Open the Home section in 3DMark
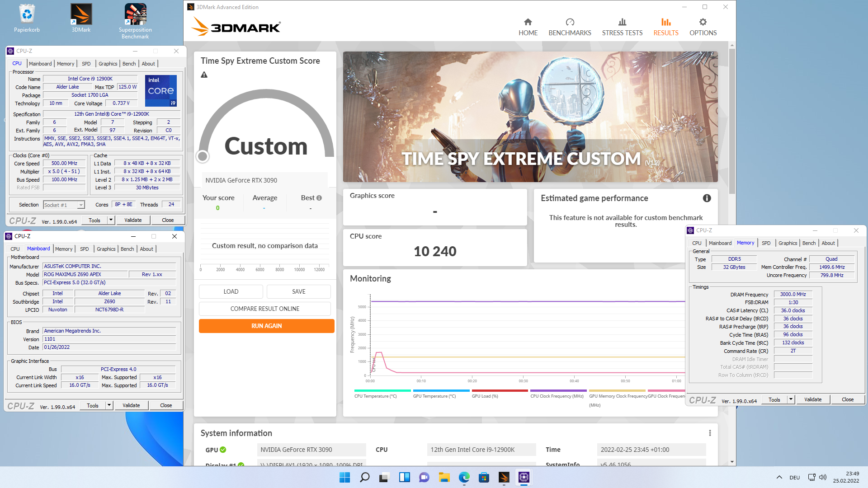The image size is (868, 488). (x=528, y=27)
